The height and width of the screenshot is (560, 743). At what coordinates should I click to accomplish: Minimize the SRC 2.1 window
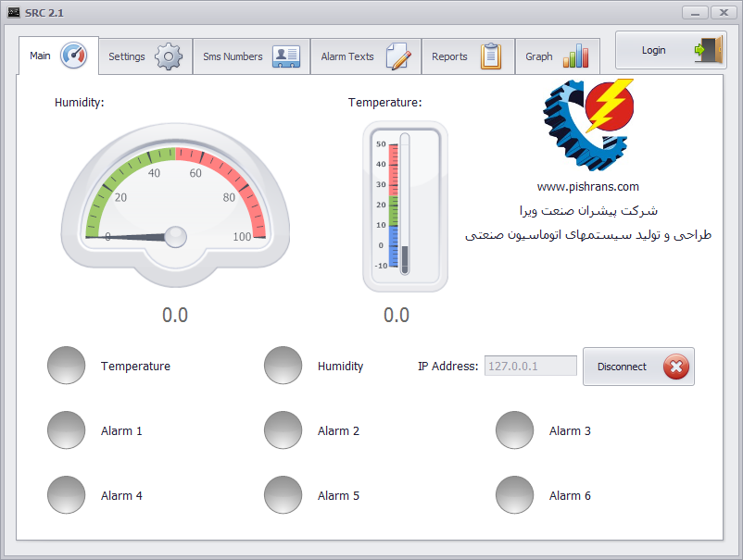coord(695,13)
